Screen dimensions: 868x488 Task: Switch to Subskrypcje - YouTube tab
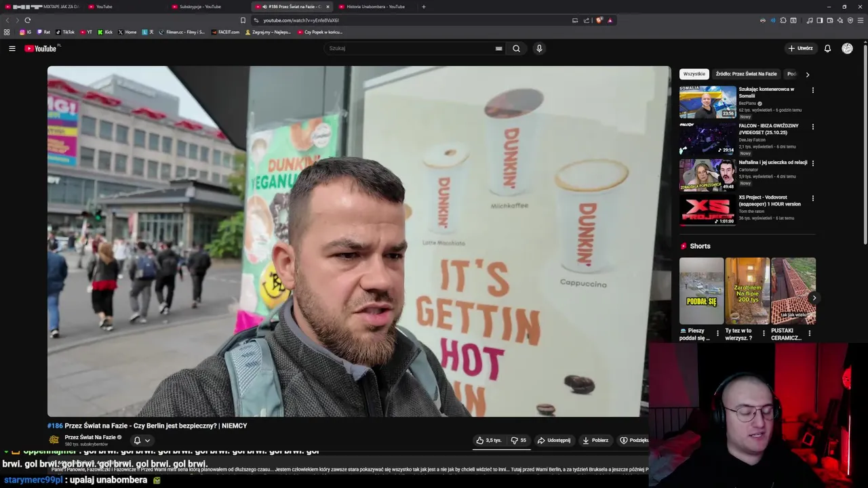point(209,7)
